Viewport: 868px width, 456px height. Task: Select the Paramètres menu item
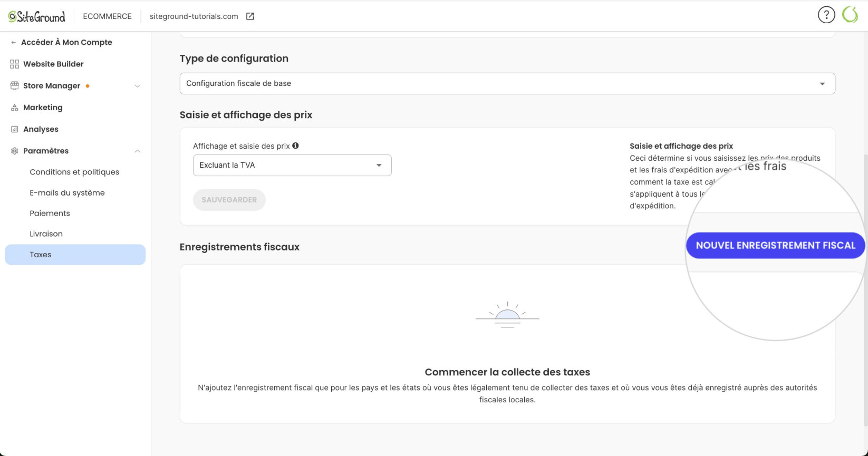[x=46, y=151]
